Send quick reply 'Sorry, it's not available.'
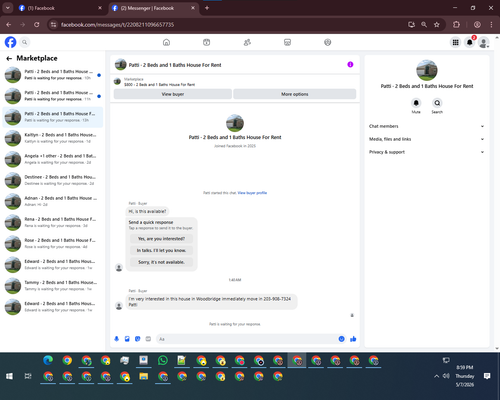The width and height of the screenshot is (500, 400). point(161,262)
